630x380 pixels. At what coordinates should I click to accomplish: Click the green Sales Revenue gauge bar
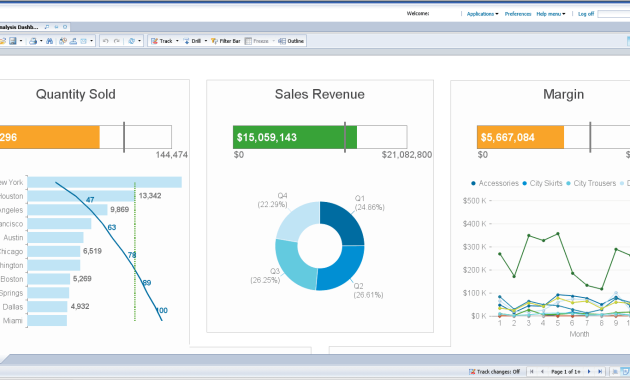(x=295, y=137)
